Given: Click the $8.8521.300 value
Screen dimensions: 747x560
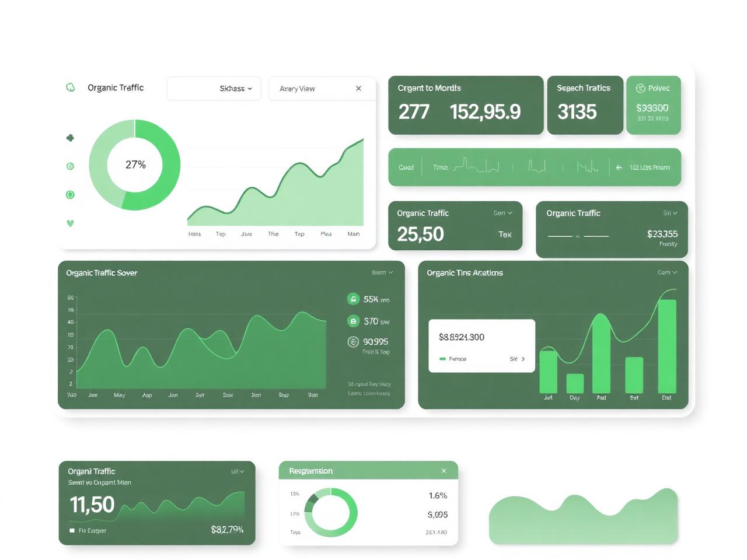Looking at the screenshot, I should click(x=462, y=337).
